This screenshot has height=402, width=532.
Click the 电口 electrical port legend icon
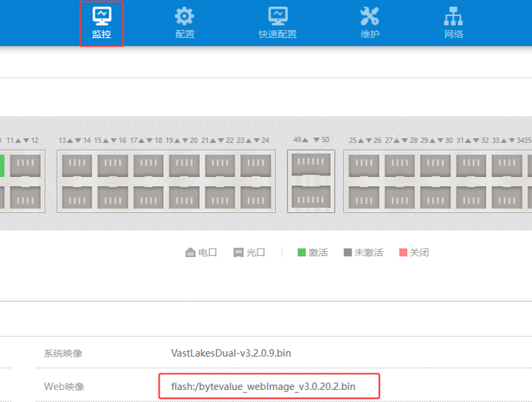[190, 252]
